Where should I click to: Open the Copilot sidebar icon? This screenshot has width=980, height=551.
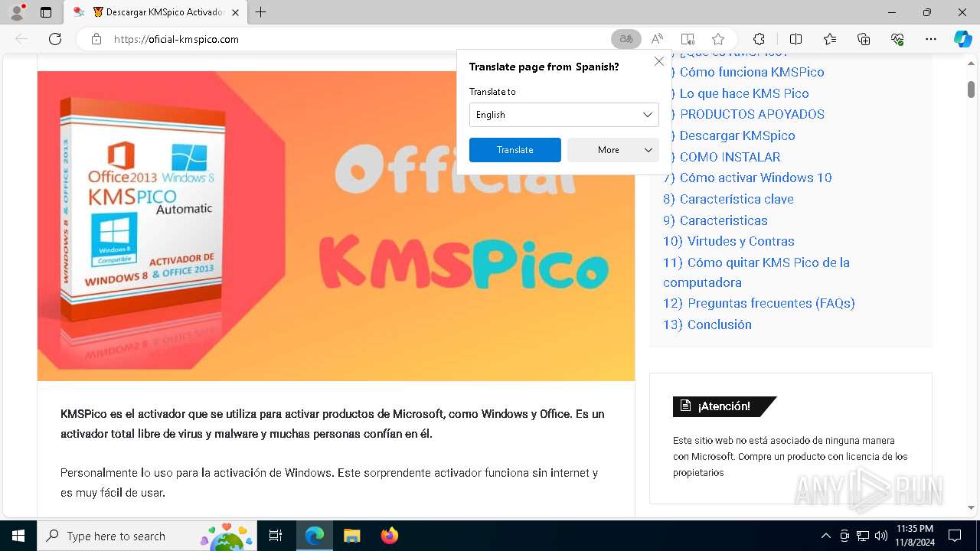click(x=962, y=39)
